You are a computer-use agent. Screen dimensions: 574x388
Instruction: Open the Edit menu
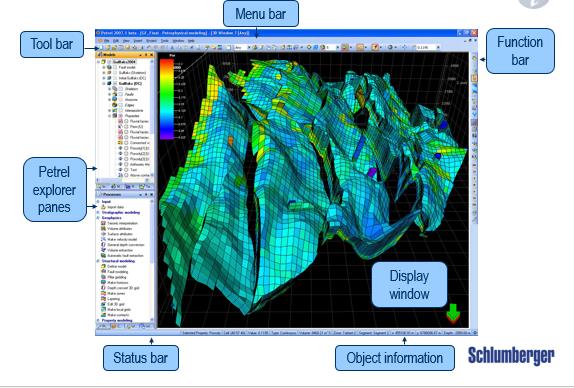(116, 41)
